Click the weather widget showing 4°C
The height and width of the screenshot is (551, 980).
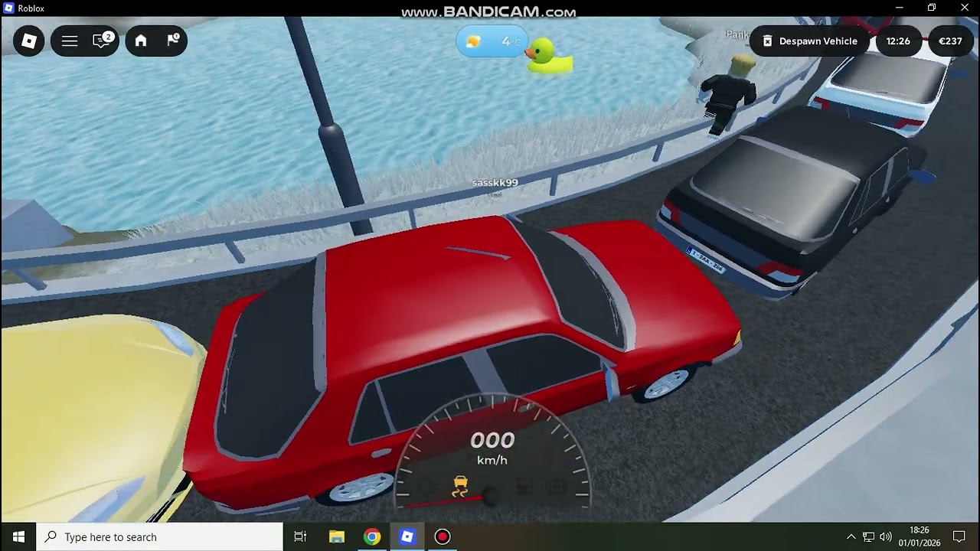coord(492,41)
